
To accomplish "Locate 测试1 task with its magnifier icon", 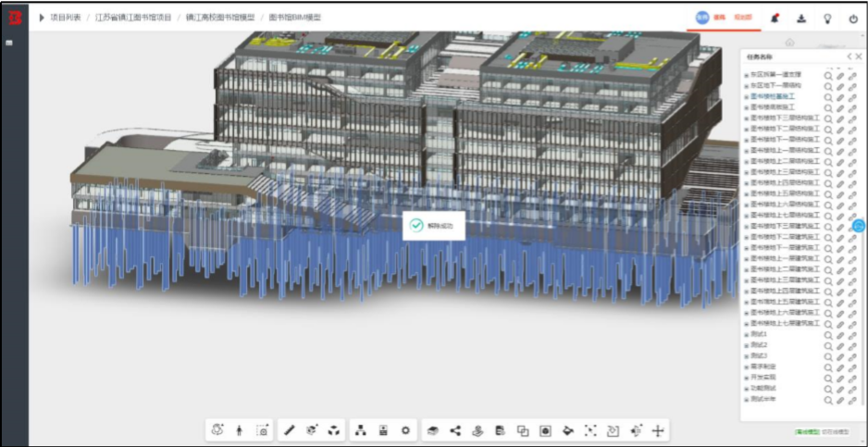I will click(x=828, y=335).
